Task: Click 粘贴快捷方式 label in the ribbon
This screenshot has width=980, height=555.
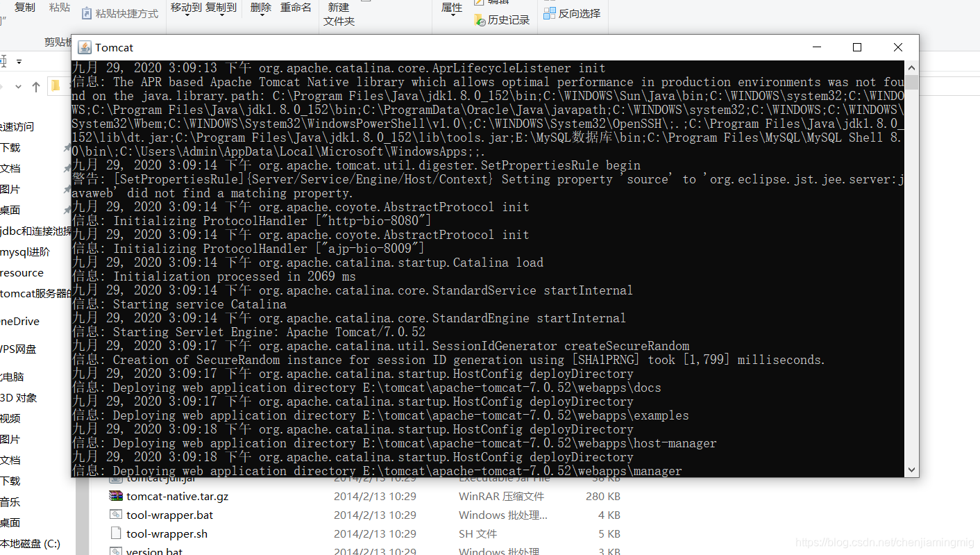Action: 127,13
